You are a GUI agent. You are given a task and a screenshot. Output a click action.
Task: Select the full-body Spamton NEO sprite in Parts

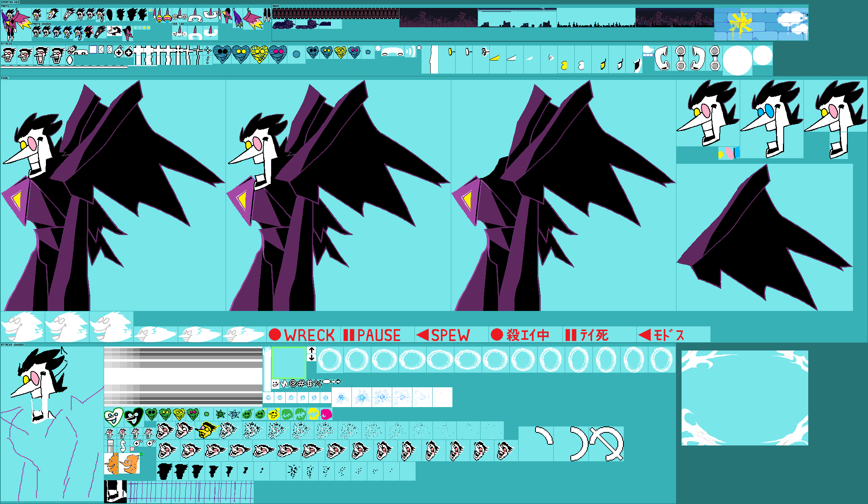tap(16, 25)
